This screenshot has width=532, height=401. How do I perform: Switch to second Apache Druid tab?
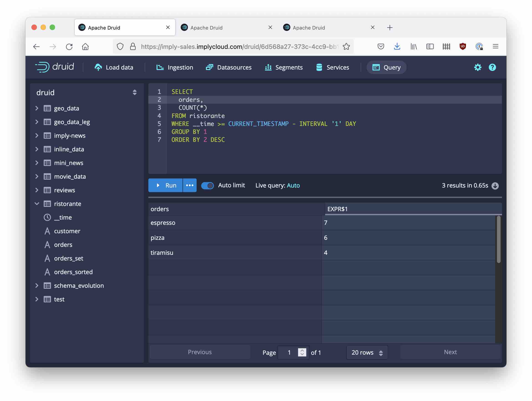coord(206,28)
